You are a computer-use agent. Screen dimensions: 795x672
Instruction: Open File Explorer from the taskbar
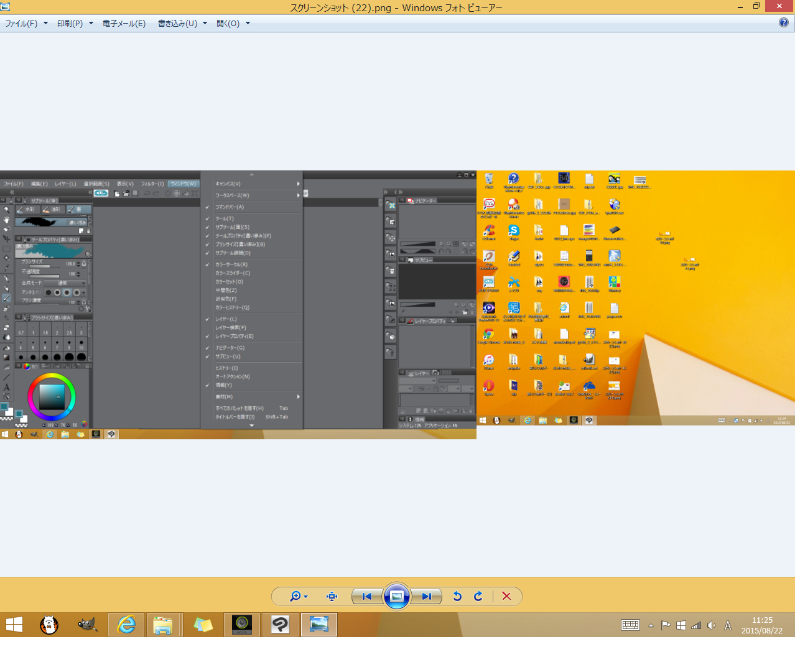[163, 625]
